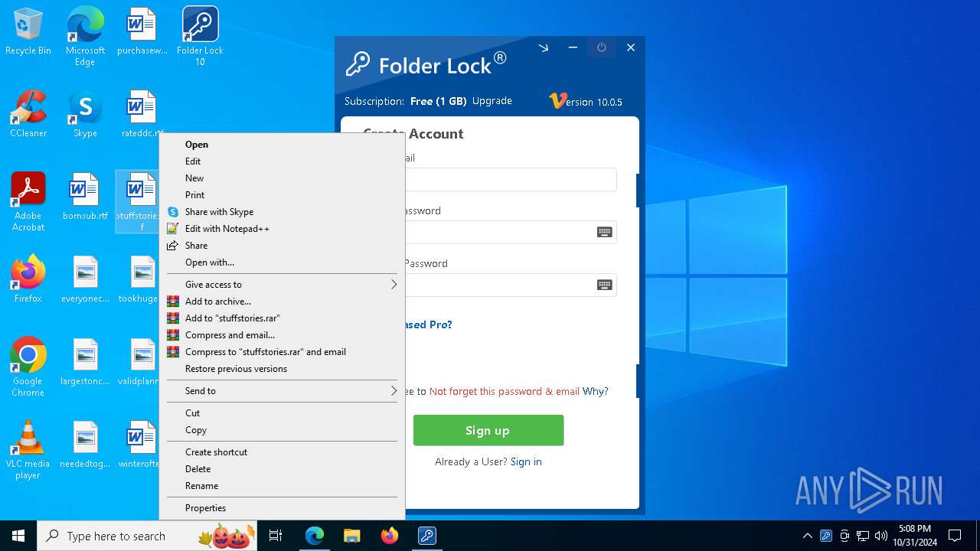The width and height of the screenshot is (980, 551).
Task: Select Copy in the context menu
Action: pos(282,430)
